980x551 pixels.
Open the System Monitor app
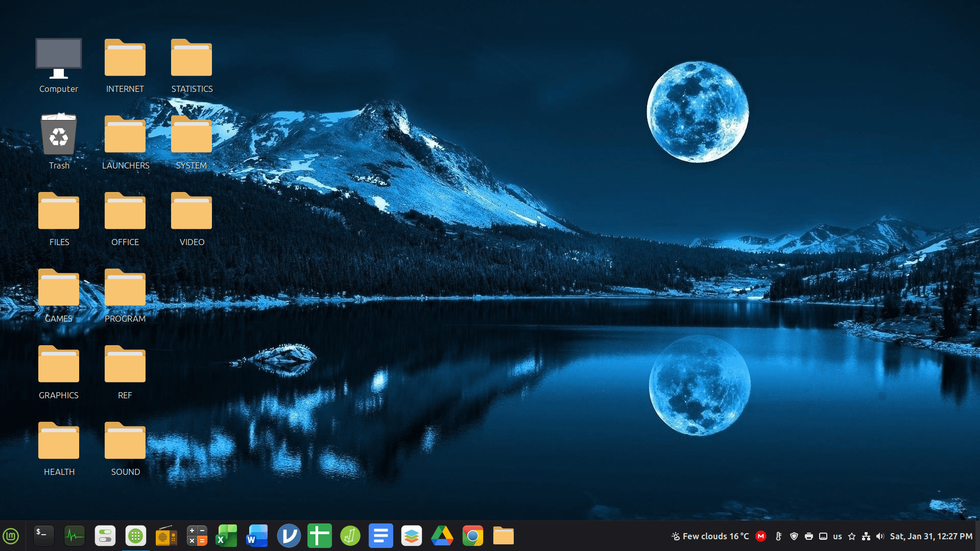(x=74, y=536)
